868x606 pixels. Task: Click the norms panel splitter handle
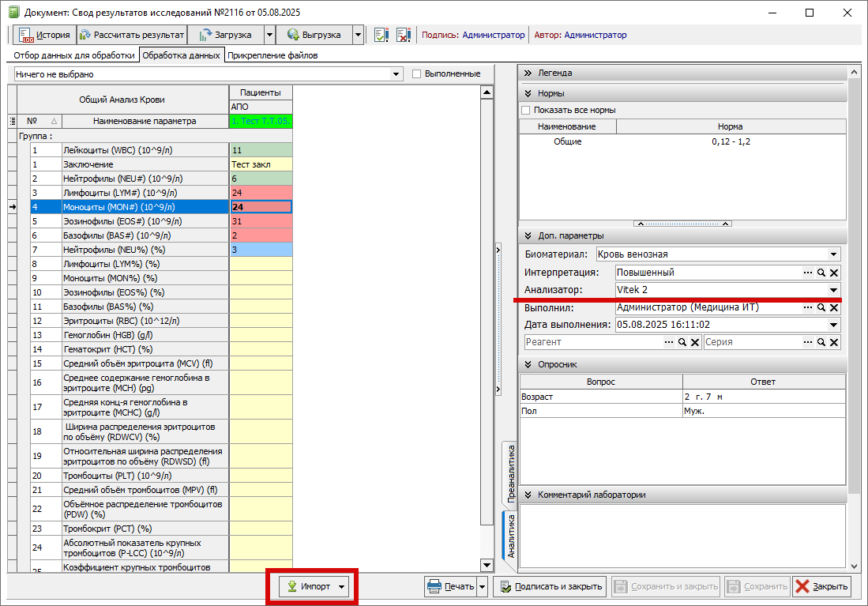point(682,224)
